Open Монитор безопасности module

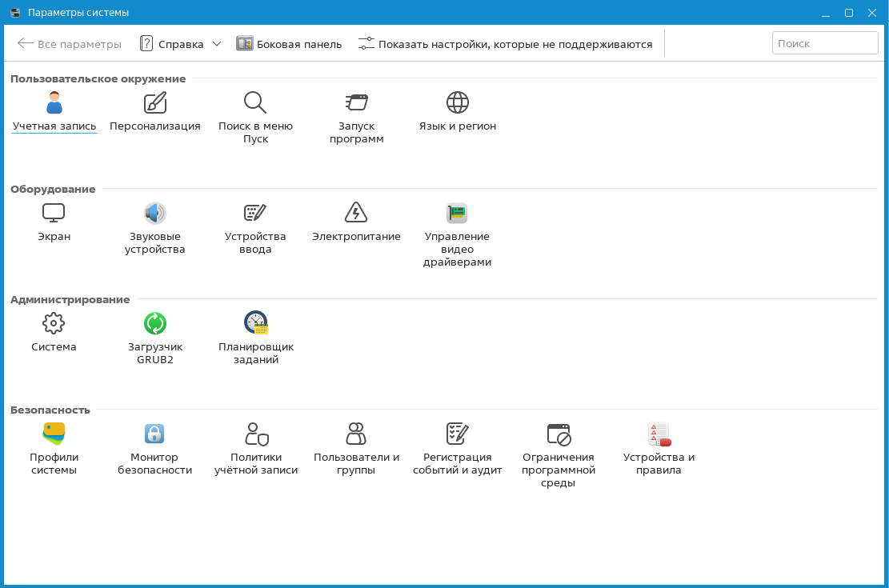tap(154, 434)
